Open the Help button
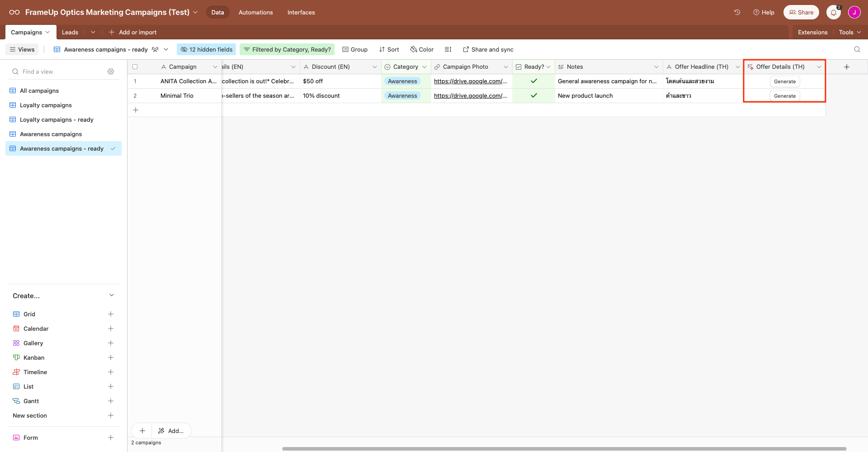This screenshot has width=868, height=452. click(764, 12)
